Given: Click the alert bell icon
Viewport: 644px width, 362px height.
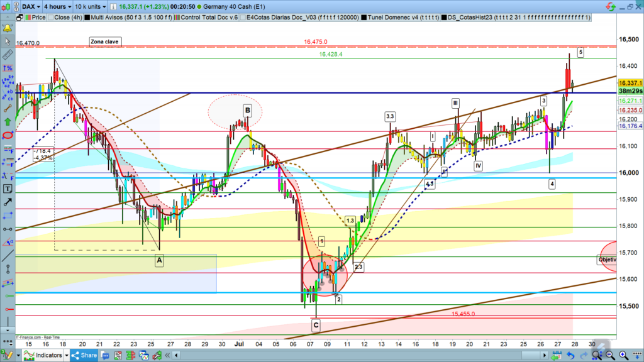Looking at the screenshot, I should tap(8, 28).
